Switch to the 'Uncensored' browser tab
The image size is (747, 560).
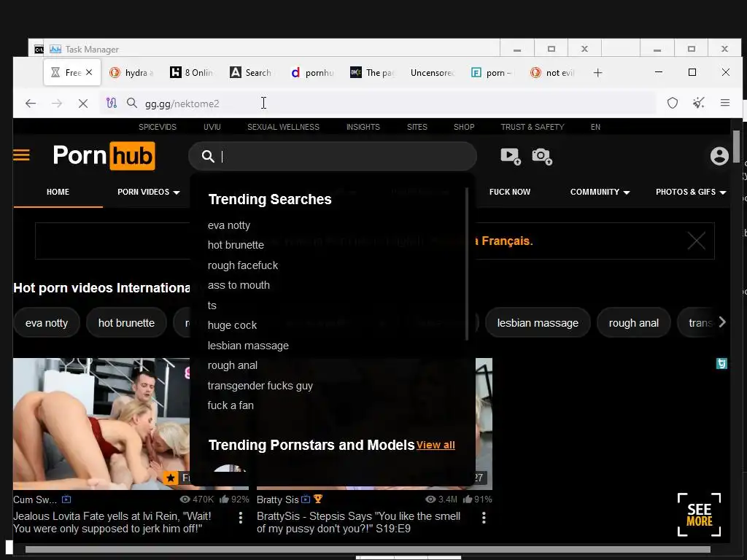432,73
